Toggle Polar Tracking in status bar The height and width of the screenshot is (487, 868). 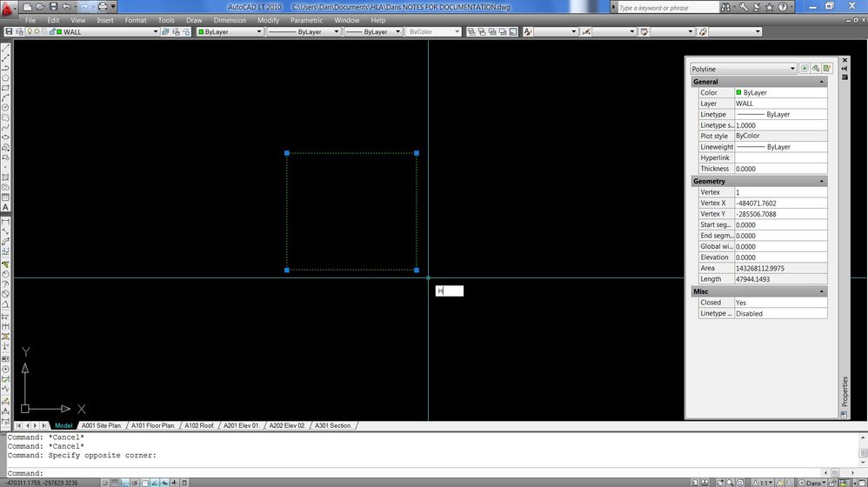(135, 483)
